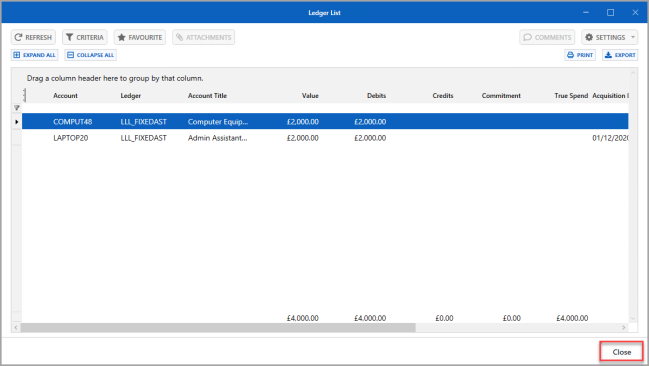Viewport: 649px width, 366px height.
Task: Sort by the Ledger column header
Action: (x=130, y=96)
